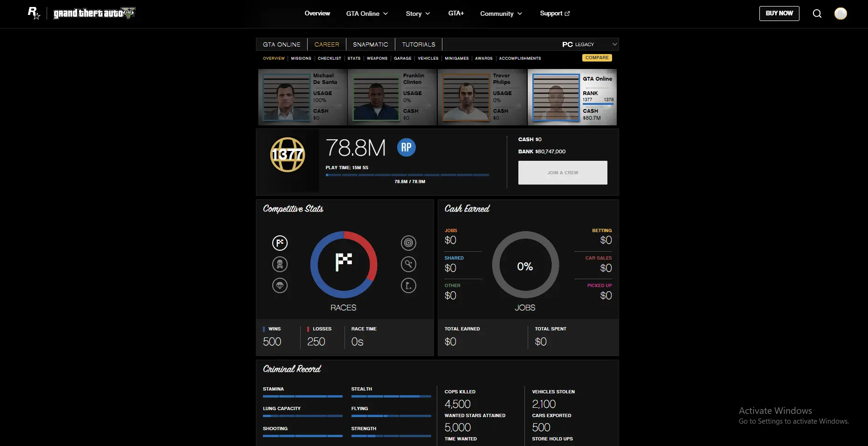Open the AWARDS sub-tab

pos(484,58)
